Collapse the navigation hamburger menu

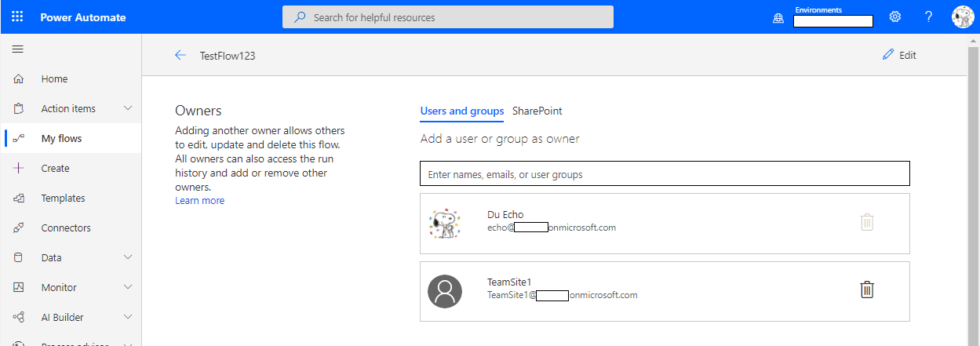[x=17, y=49]
